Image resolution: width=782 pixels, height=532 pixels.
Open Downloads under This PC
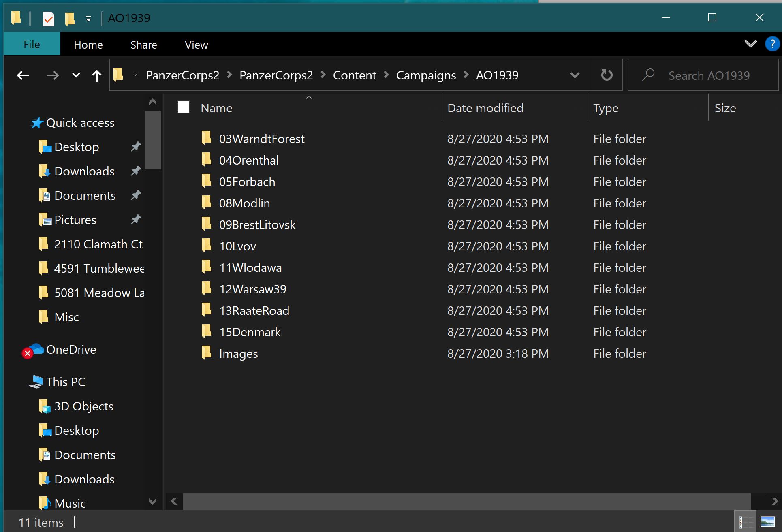coord(84,479)
